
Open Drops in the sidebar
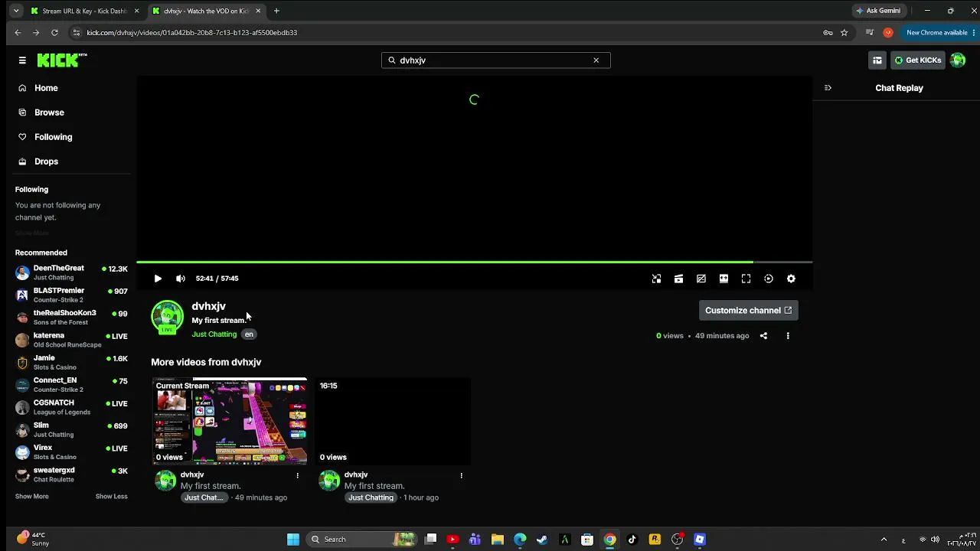[46, 161]
